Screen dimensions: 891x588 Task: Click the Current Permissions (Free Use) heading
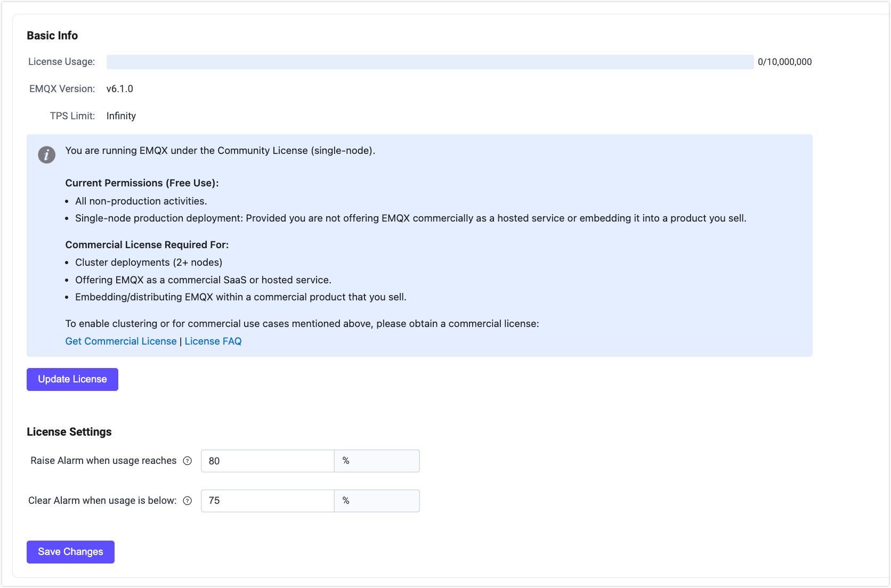[142, 183]
